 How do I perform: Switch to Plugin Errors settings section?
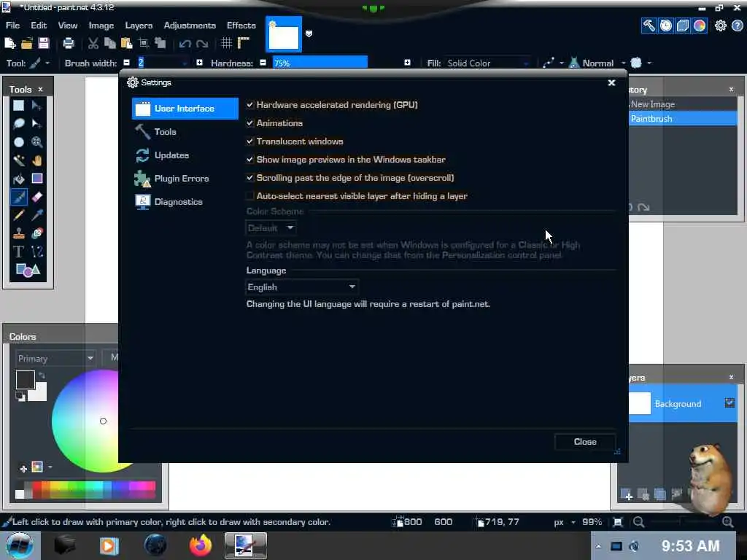pos(185,179)
